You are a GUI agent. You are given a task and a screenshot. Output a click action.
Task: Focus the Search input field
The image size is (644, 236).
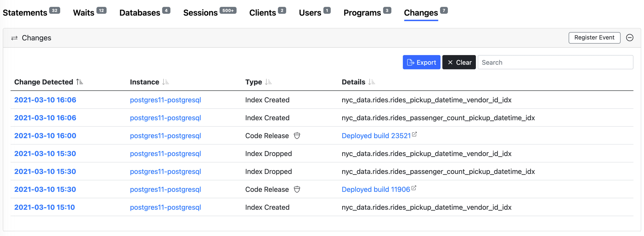pyautogui.click(x=555, y=62)
